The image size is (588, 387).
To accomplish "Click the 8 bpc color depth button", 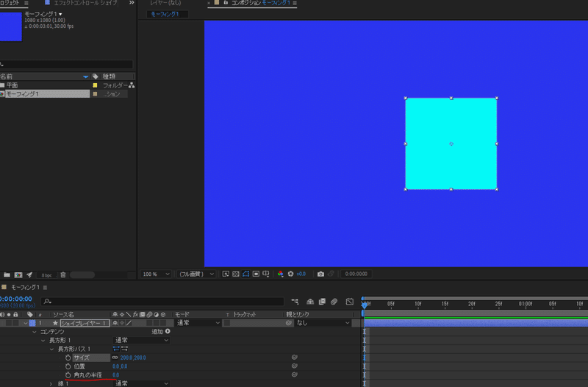I will click(47, 275).
